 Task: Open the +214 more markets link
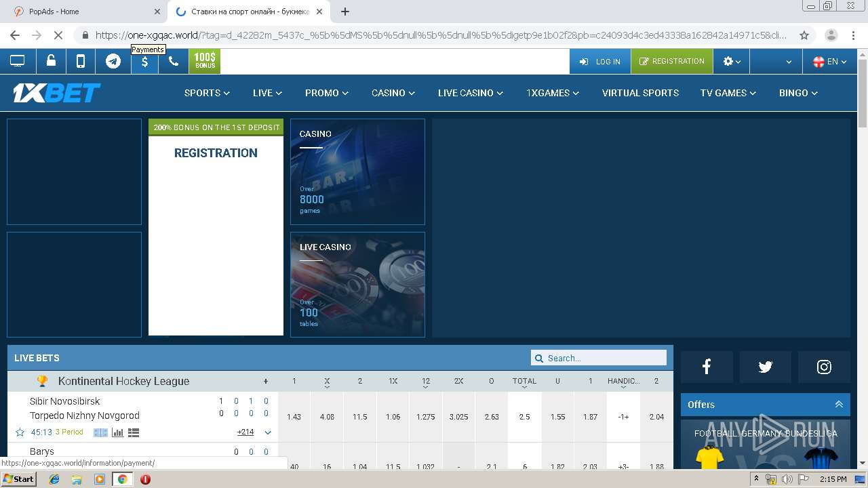[245, 432]
